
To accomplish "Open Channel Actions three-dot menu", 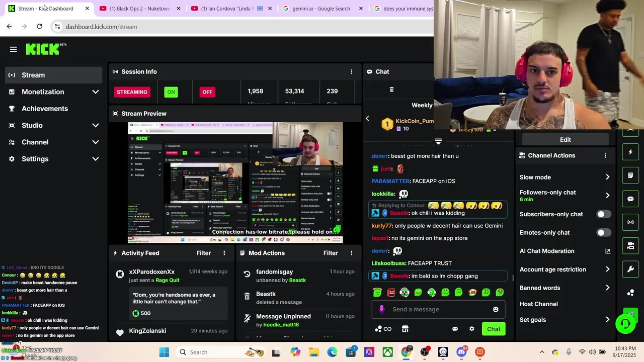I will click(x=605, y=155).
